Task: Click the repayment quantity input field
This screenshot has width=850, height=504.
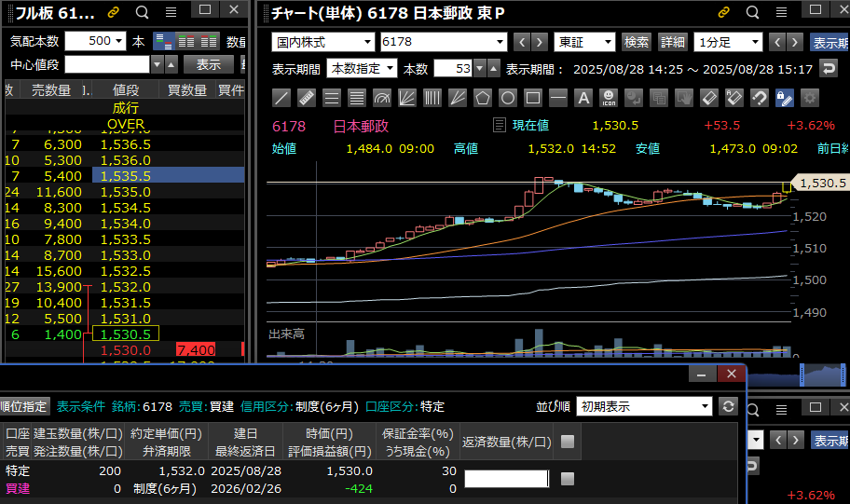Action: (x=507, y=479)
